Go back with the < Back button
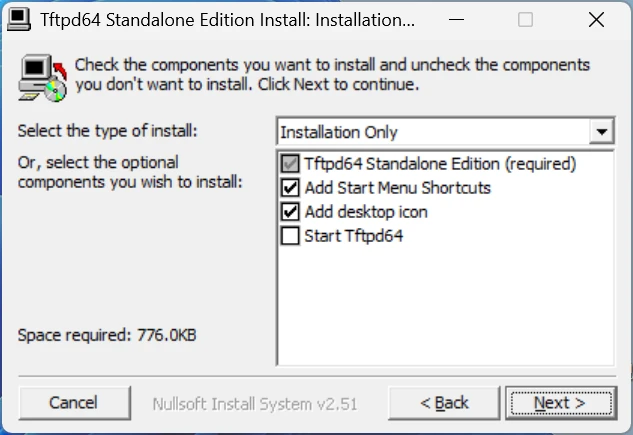 click(444, 403)
